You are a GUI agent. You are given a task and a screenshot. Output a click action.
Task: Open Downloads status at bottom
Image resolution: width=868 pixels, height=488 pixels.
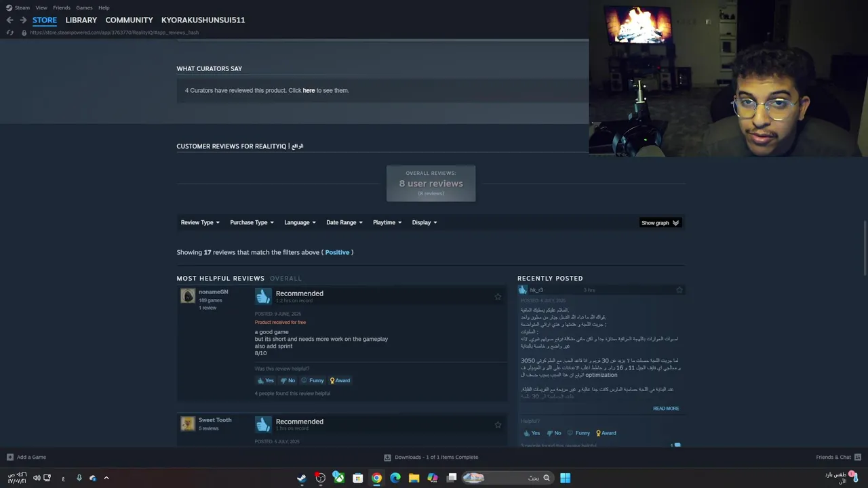point(431,457)
